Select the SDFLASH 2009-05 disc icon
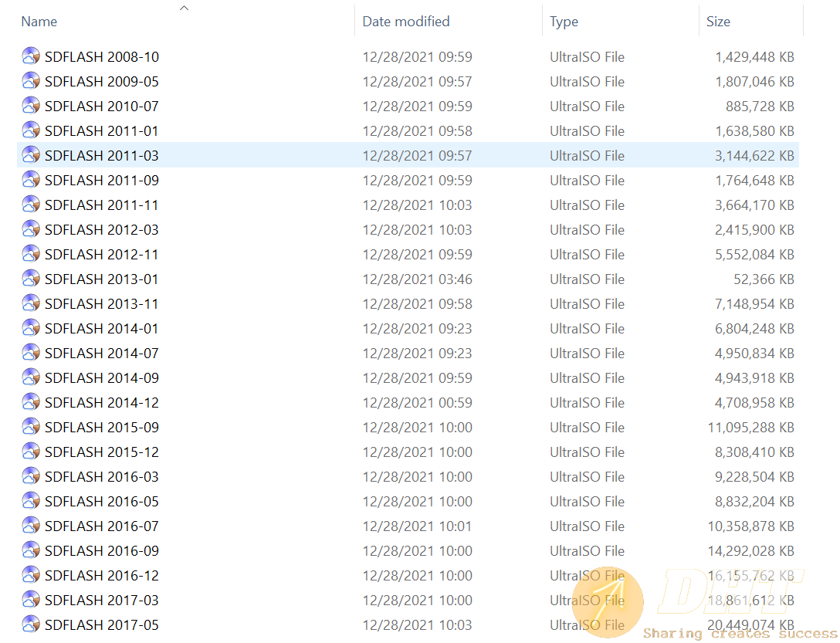Image resolution: width=840 pixels, height=643 pixels. [31, 81]
